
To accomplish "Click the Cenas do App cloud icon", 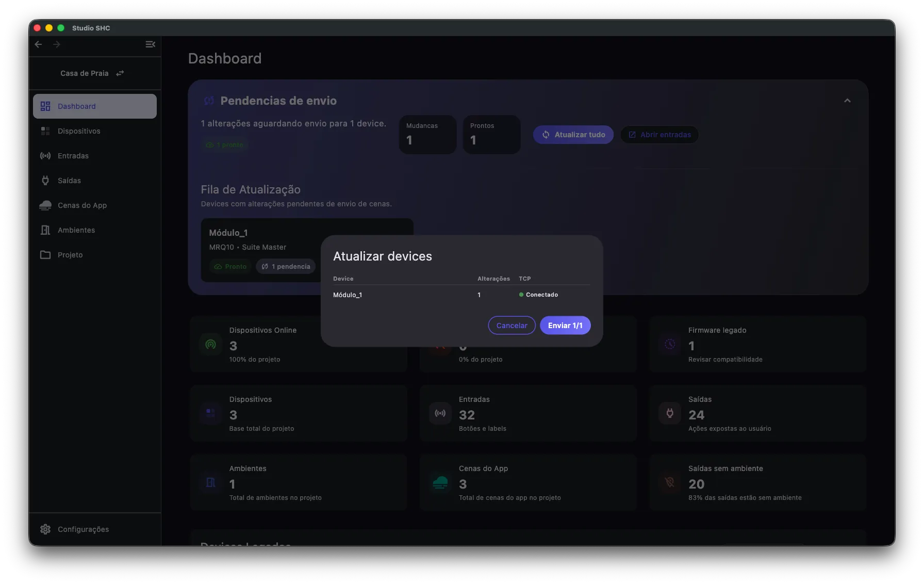I will point(440,482).
